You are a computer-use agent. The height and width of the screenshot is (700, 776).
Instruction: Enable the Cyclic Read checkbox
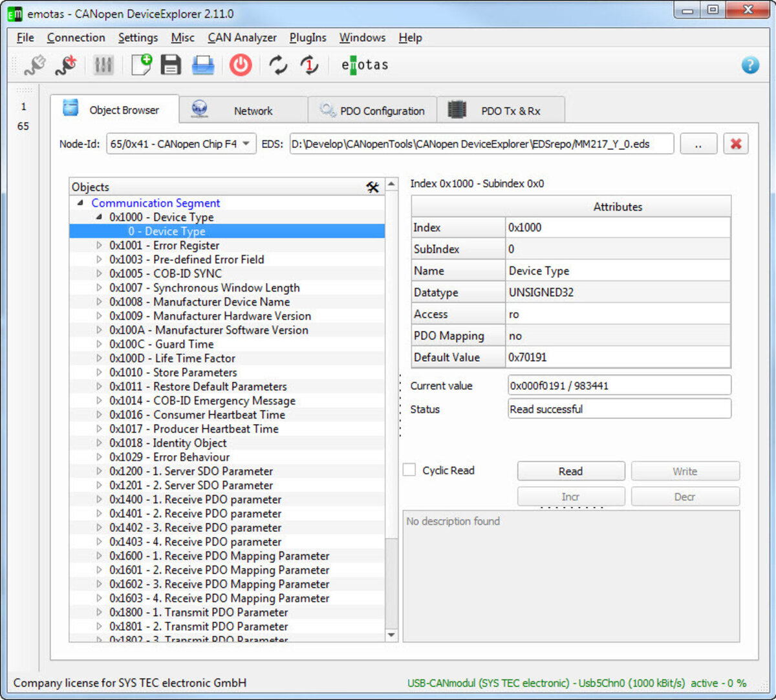pyautogui.click(x=409, y=471)
